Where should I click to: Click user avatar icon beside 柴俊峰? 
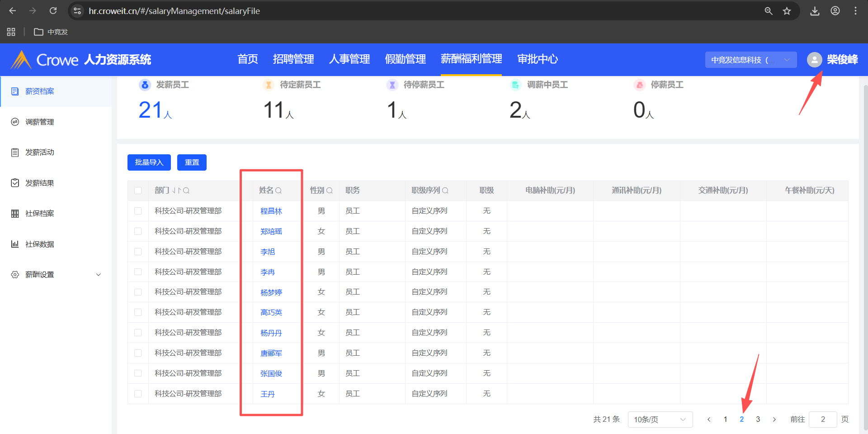tap(814, 60)
